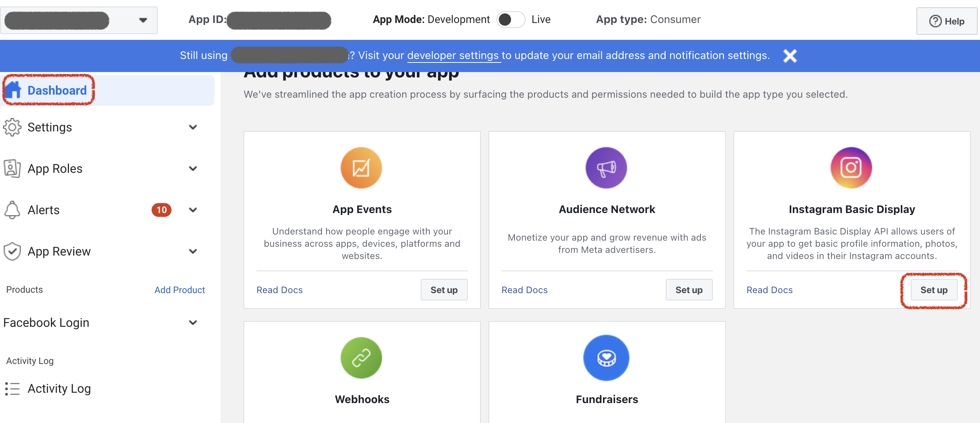Image resolution: width=980 pixels, height=423 pixels.
Task: Click the Audience Network card title
Action: [607, 209]
